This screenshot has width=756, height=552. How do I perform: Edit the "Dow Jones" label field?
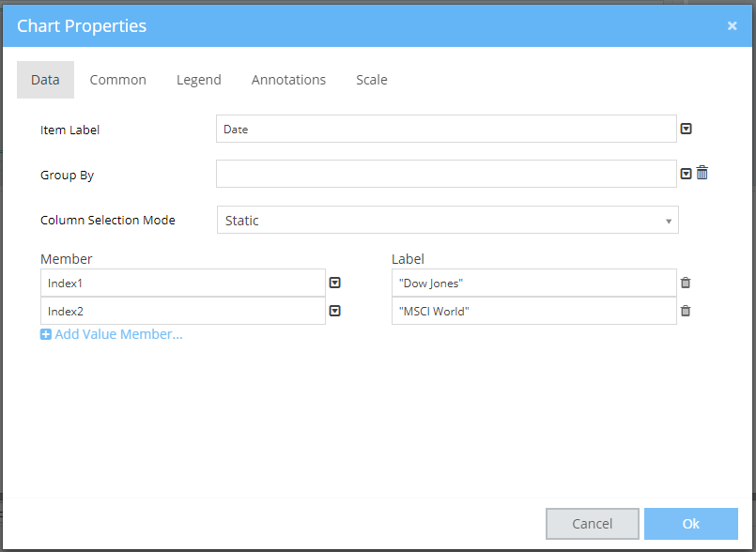tap(533, 283)
